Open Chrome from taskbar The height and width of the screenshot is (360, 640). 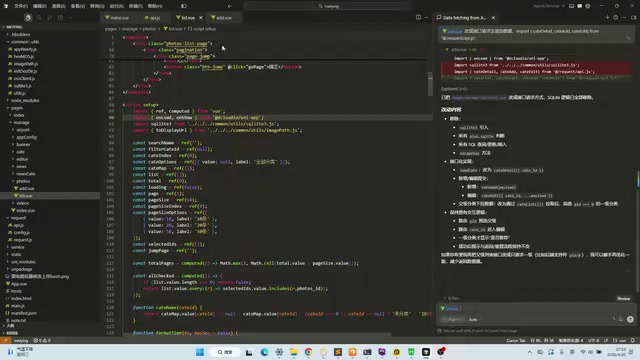coord(308,352)
